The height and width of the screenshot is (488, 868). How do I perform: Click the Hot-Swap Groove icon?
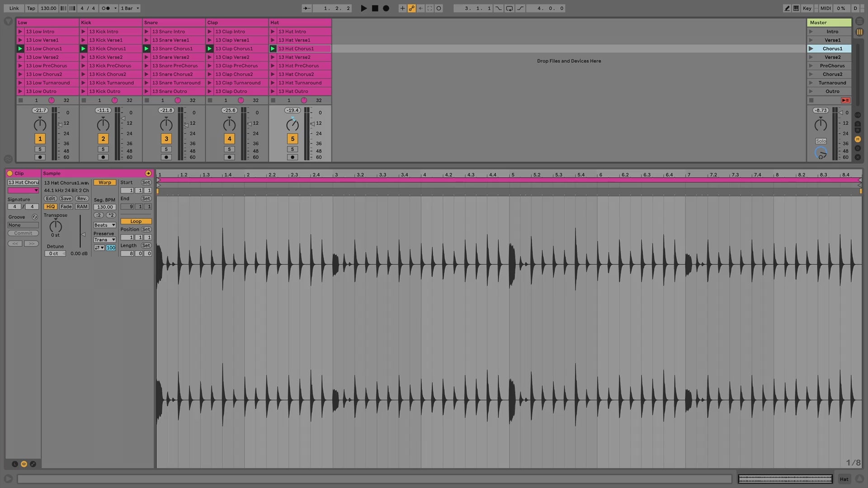35,217
